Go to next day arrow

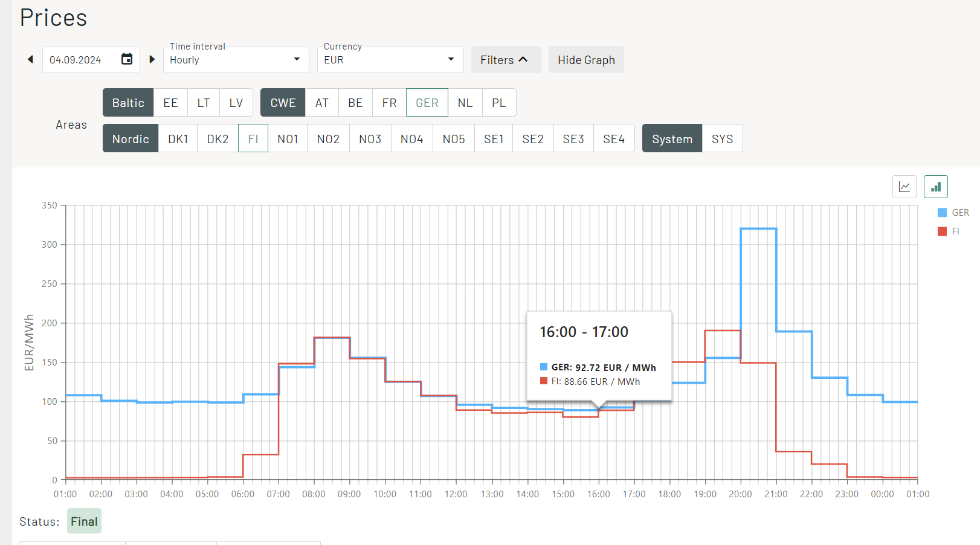tap(152, 59)
